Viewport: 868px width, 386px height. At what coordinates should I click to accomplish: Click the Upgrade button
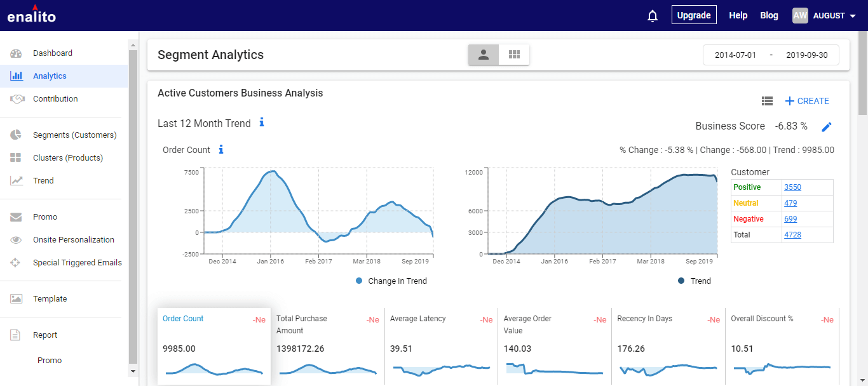click(x=694, y=15)
